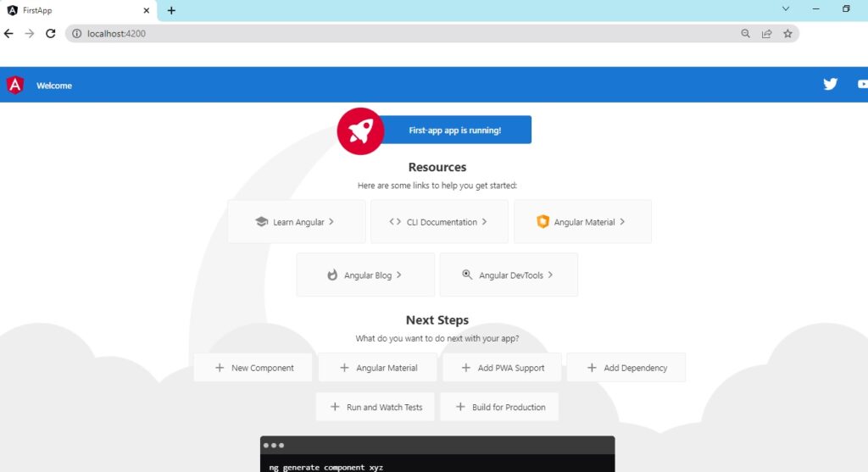
Task: Open the YouTube icon in header
Action: pyautogui.click(x=863, y=84)
